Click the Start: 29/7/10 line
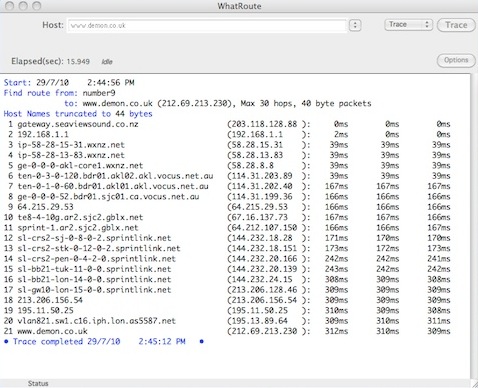Screen dimensions: 478x388 [x=69, y=82]
